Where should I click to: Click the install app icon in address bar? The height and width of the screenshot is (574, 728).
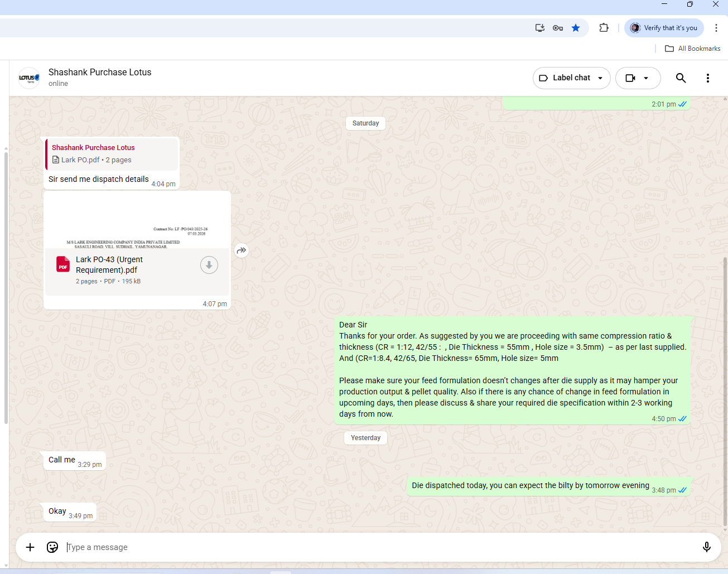(x=539, y=28)
